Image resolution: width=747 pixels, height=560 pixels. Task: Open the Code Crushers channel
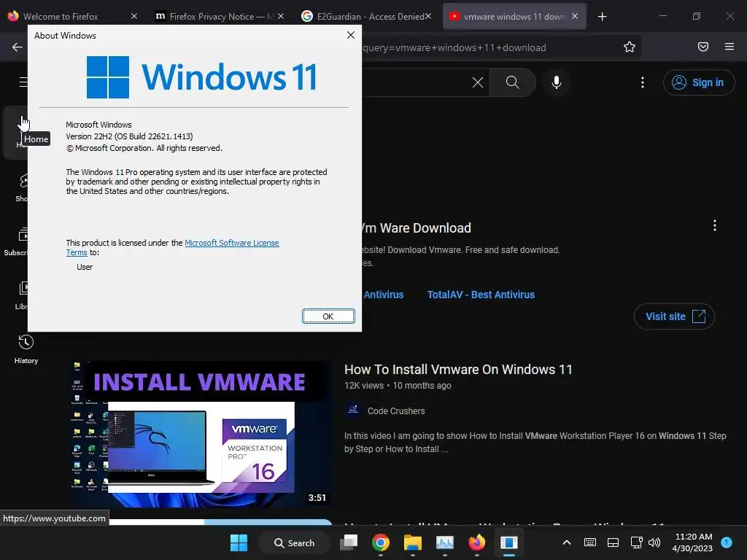396,411
